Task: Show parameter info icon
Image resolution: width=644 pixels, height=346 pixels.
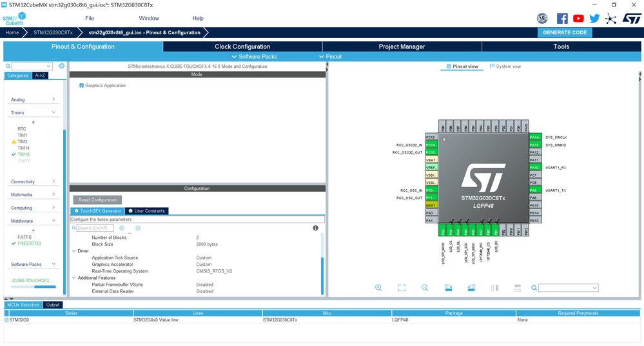Action: point(315,228)
